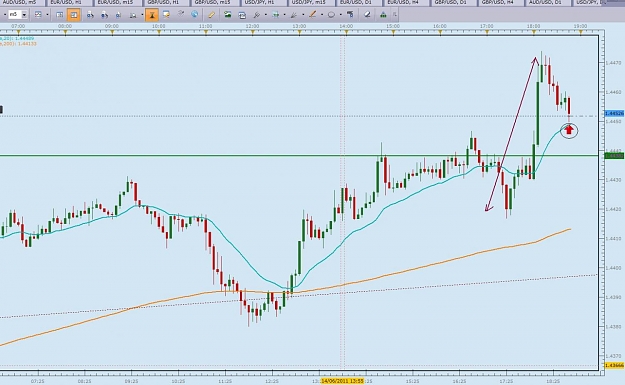Click the green tree-shaped icon
The width and height of the screenshot is (625, 385).
pyautogui.click(x=383, y=15)
